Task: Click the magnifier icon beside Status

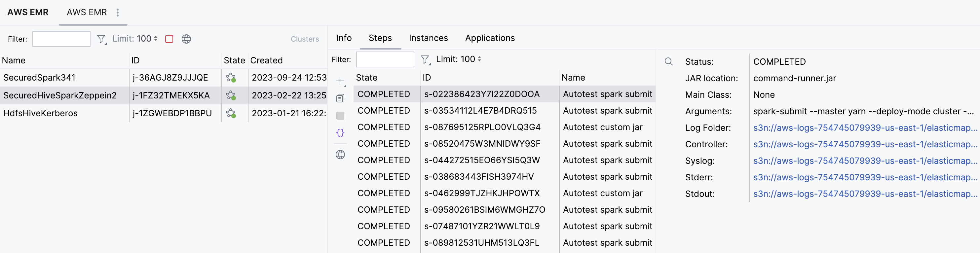Action: tap(668, 62)
